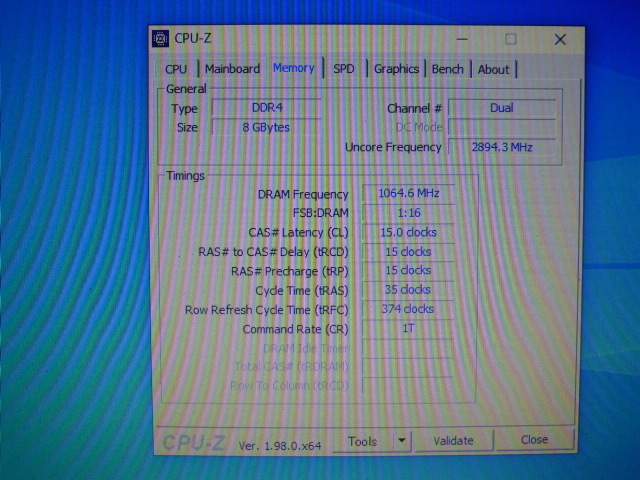The image size is (640, 480).
Task: Click the empty Row To Column field
Action: pyautogui.click(x=408, y=386)
